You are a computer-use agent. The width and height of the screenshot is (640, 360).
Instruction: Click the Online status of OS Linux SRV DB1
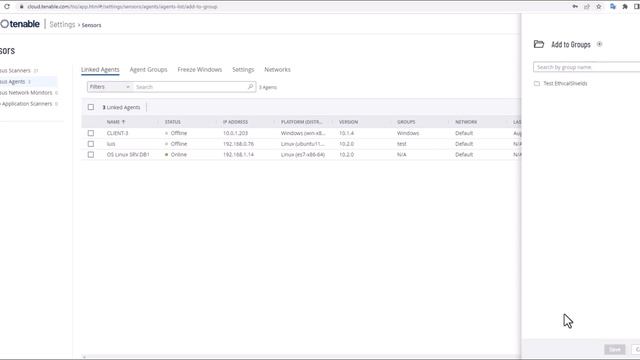coord(176,154)
